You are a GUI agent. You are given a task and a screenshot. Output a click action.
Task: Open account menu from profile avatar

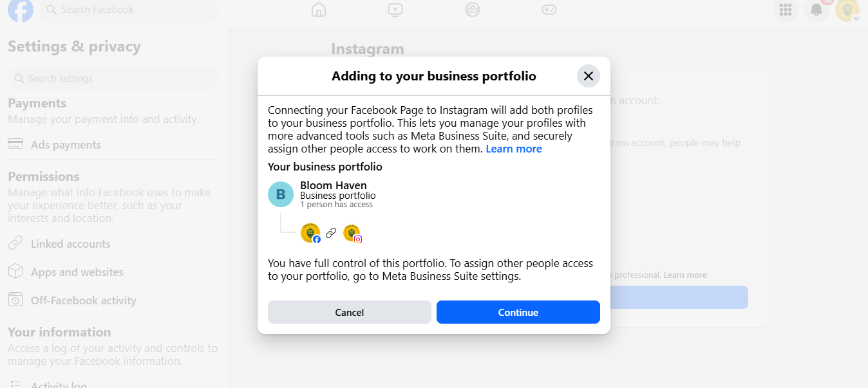[847, 10]
